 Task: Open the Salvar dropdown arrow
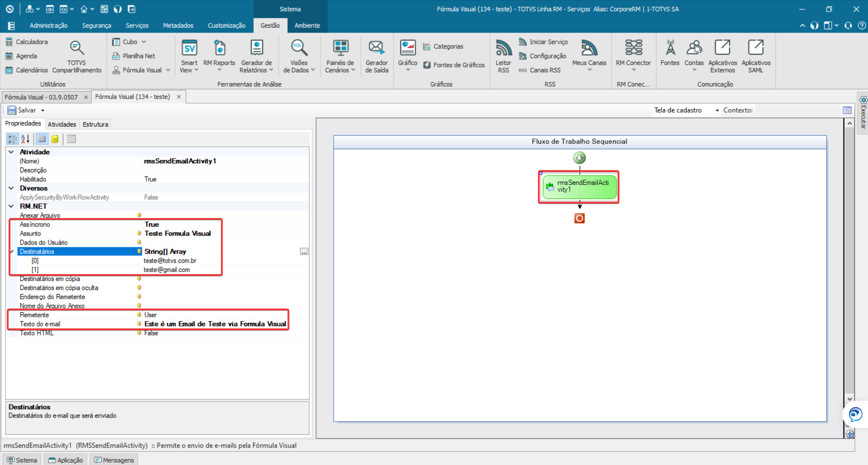click(x=43, y=110)
